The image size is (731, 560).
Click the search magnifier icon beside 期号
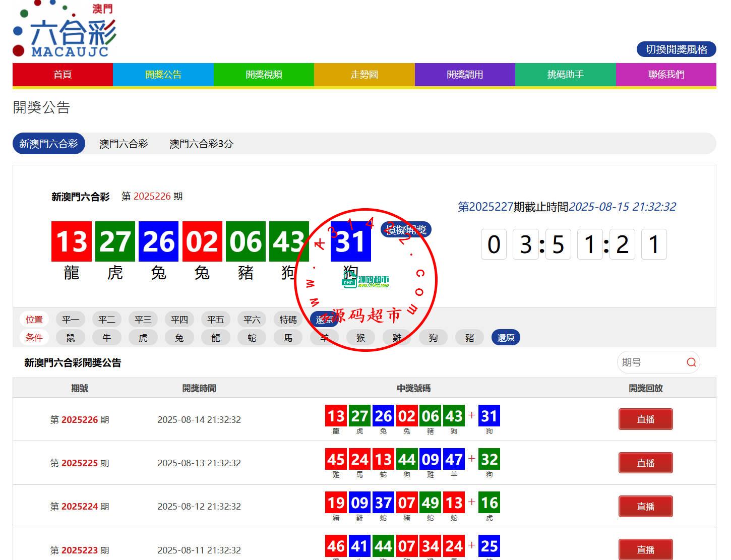(691, 362)
